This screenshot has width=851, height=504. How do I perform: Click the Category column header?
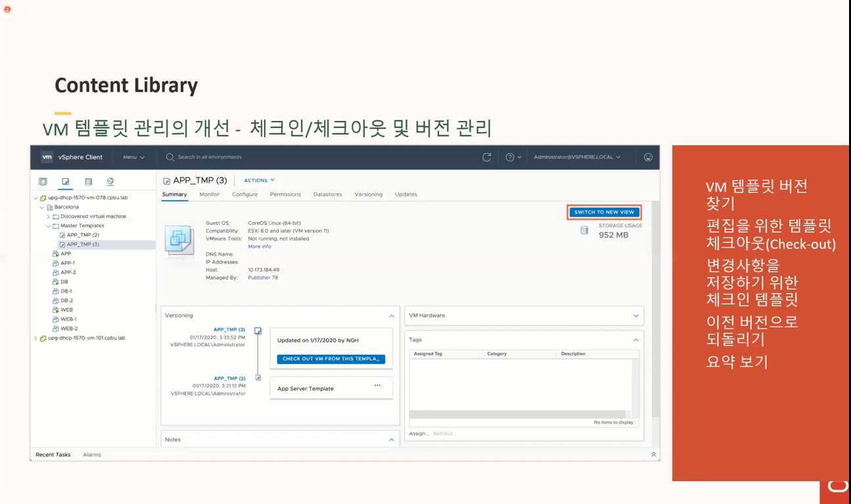point(497,354)
